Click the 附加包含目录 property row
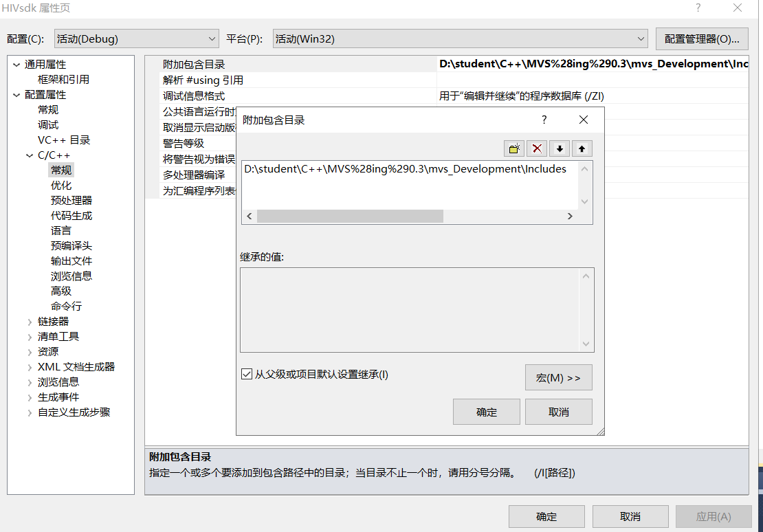The image size is (763, 532). 447,64
